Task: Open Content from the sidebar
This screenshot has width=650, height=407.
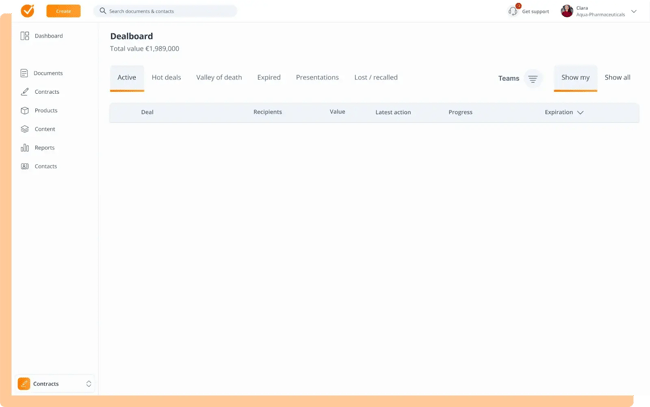Action: 45,129
